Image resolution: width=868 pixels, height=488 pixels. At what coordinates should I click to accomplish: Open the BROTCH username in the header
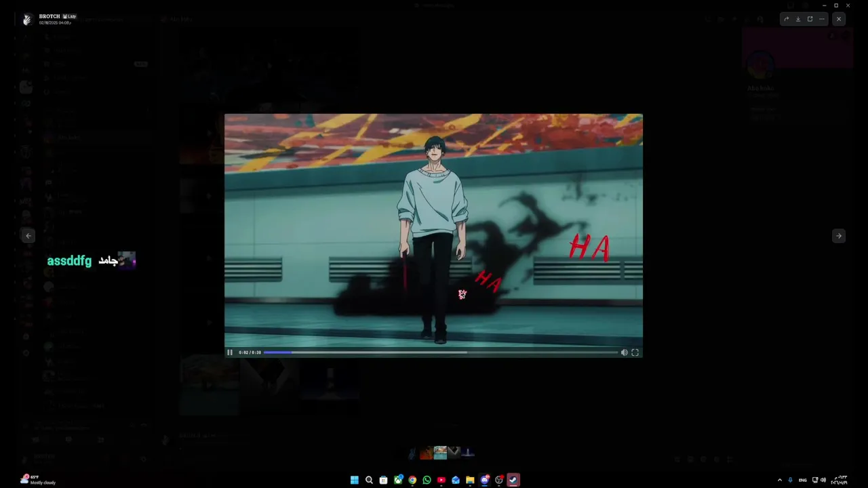(x=50, y=16)
